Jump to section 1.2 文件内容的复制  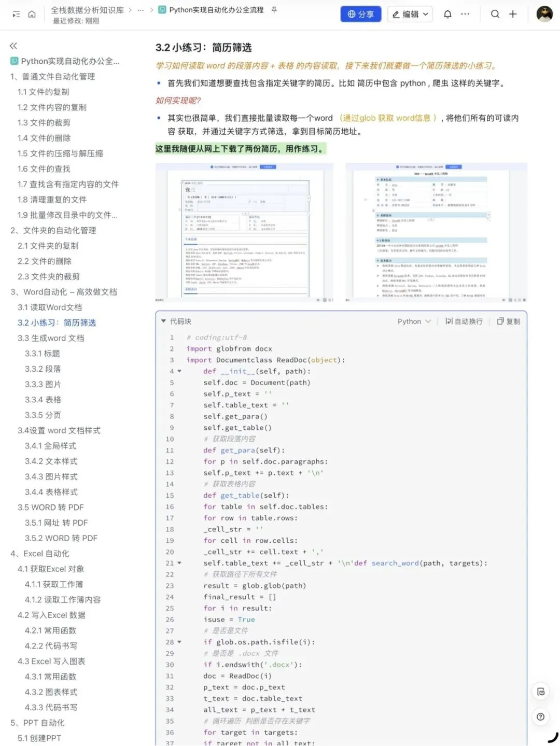tap(52, 107)
